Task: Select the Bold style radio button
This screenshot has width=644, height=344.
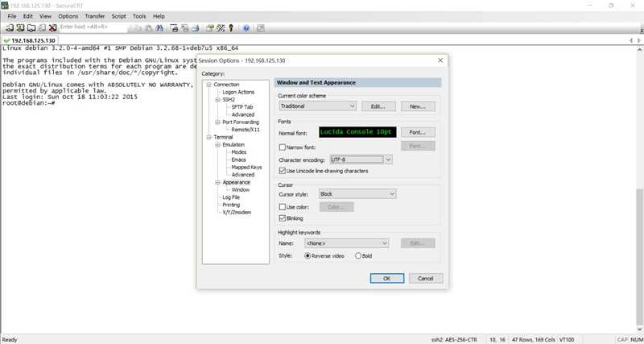Action: 357,255
